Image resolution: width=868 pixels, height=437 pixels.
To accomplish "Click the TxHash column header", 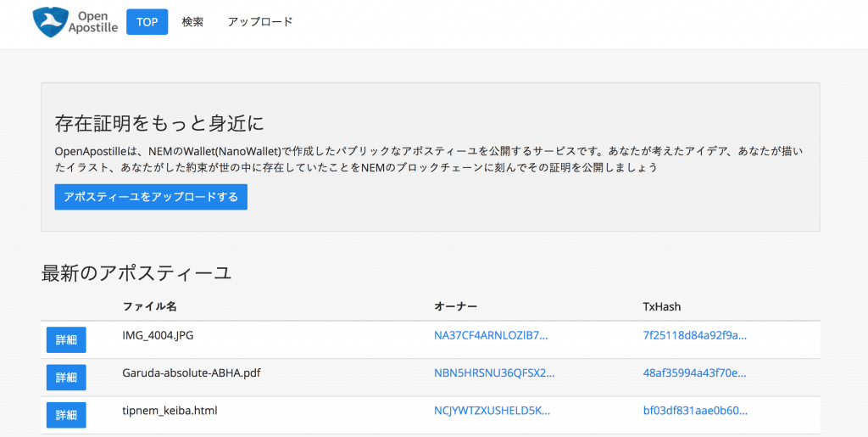I will 661,305.
